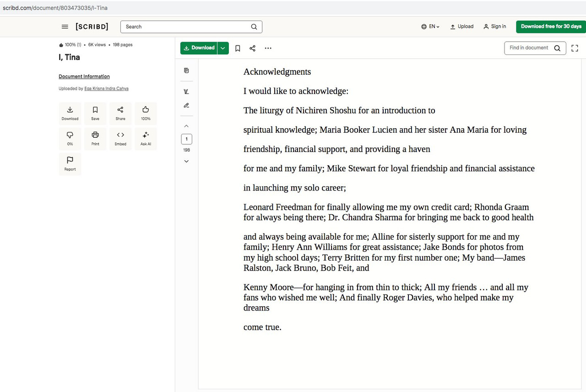Toggle fullscreen reading mode
The width and height of the screenshot is (586, 392).
(x=575, y=48)
